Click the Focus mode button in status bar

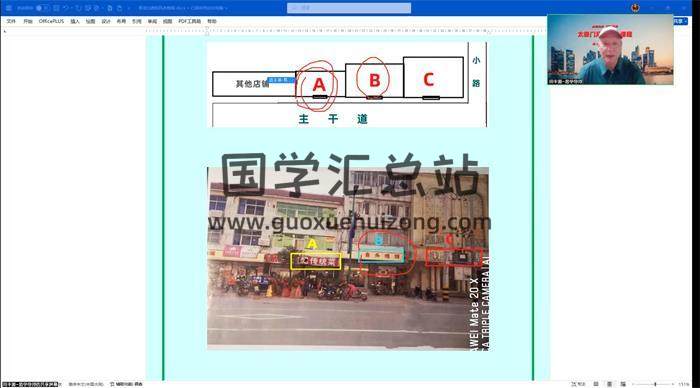[x=578, y=384]
